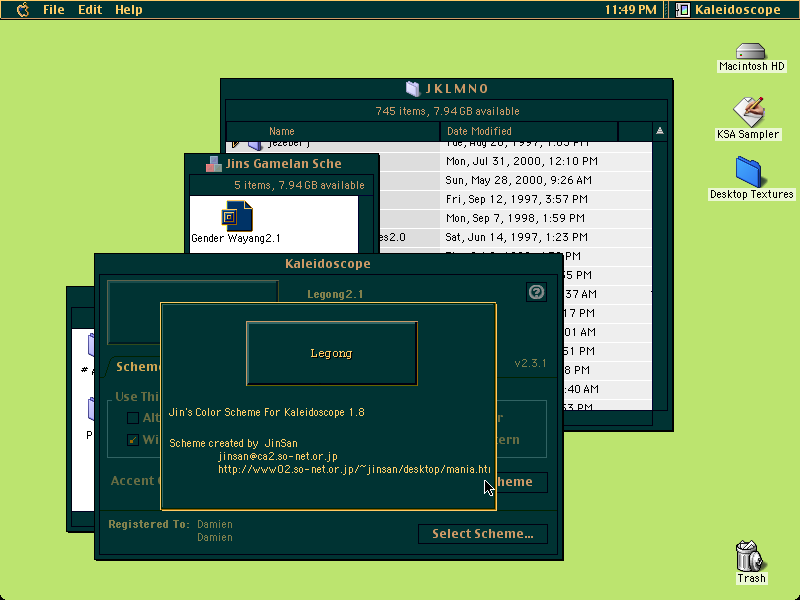Sort JKLMNO window by Name column
The width and height of the screenshot is (800, 600).
333,131
